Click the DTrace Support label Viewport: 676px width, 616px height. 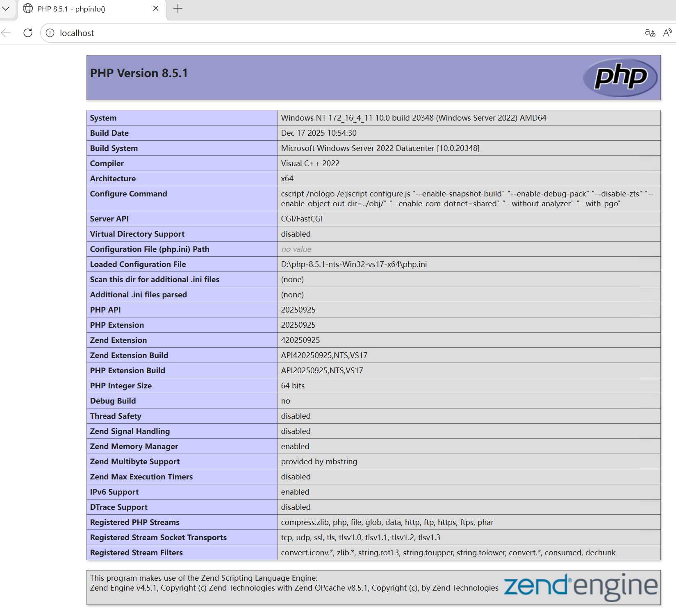point(119,507)
